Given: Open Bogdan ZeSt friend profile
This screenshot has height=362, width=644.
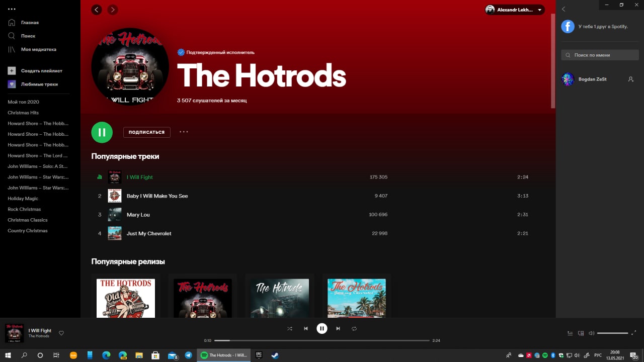Looking at the screenshot, I should coord(593,79).
